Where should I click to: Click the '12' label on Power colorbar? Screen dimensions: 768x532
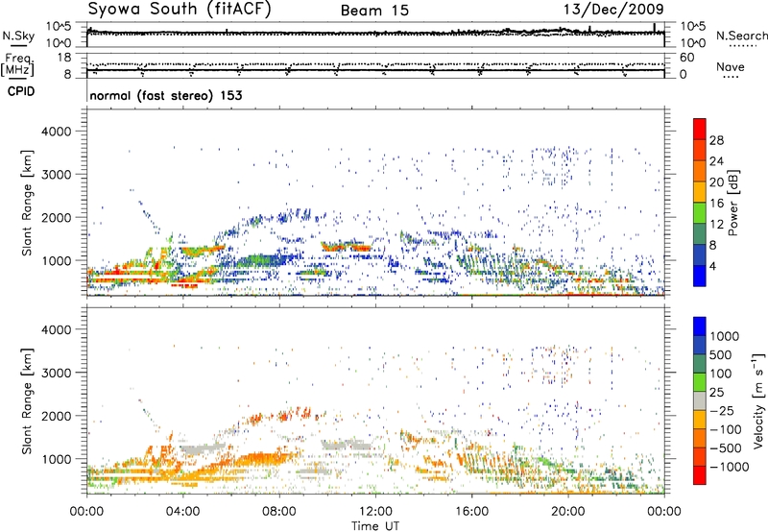tap(716, 225)
